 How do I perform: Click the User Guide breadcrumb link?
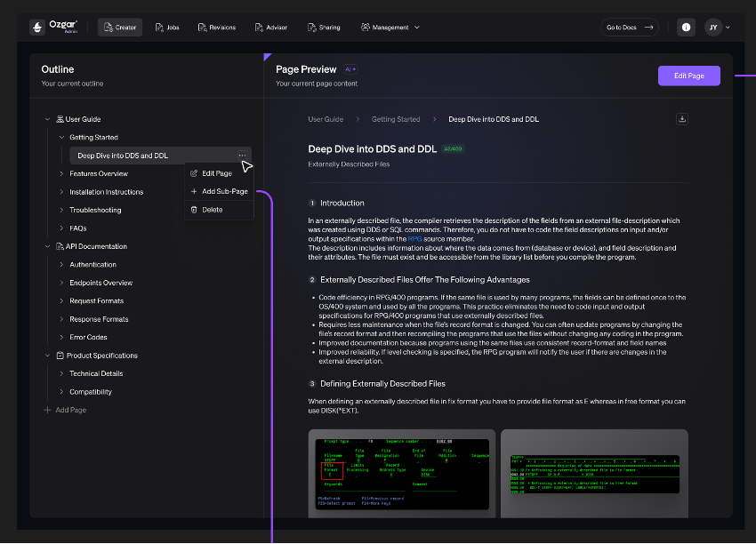pyautogui.click(x=326, y=119)
